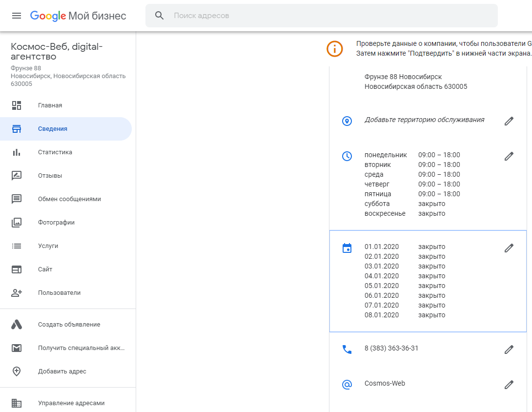
Task: Click the пятница 09:00 – 18:00 row
Action: coord(412,194)
